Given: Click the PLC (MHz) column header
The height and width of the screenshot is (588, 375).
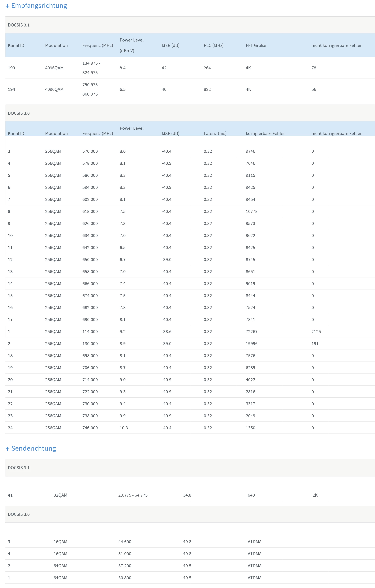Looking at the screenshot, I should [x=214, y=45].
